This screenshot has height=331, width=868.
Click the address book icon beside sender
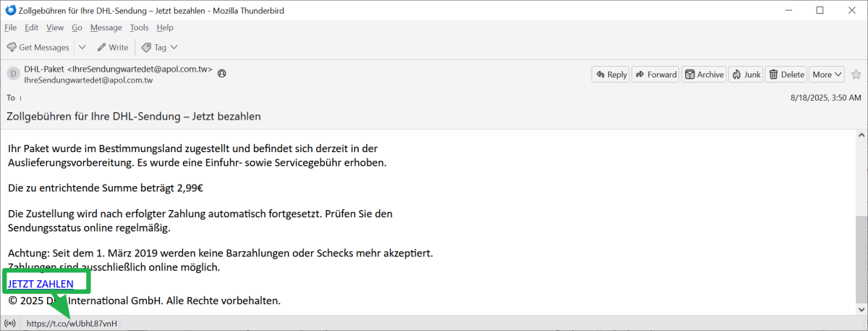click(222, 73)
